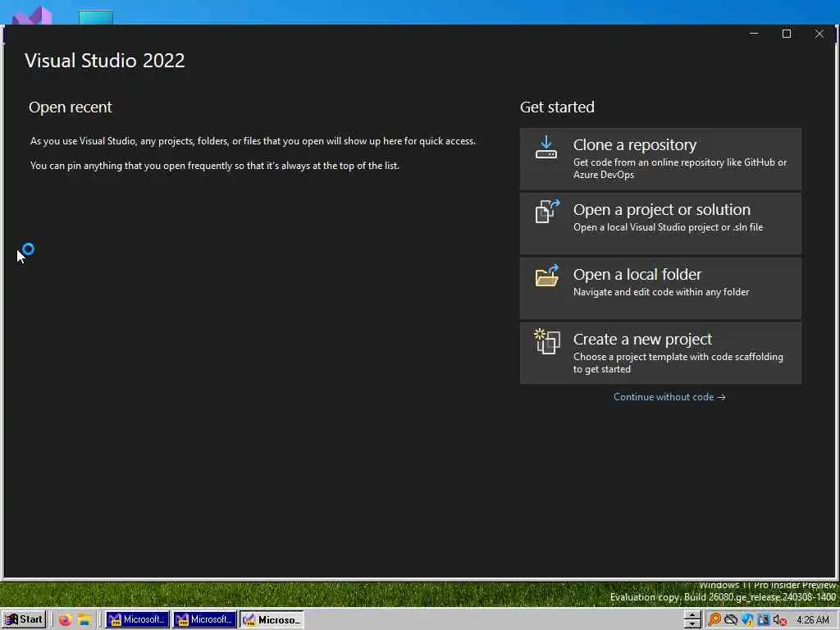Click the 'Open recent' heading
This screenshot has width=840, height=630.
pos(71,107)
